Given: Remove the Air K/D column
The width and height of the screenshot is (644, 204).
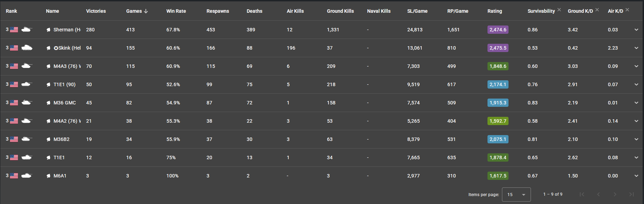Looking at the screenshot, I should (627, 10).
